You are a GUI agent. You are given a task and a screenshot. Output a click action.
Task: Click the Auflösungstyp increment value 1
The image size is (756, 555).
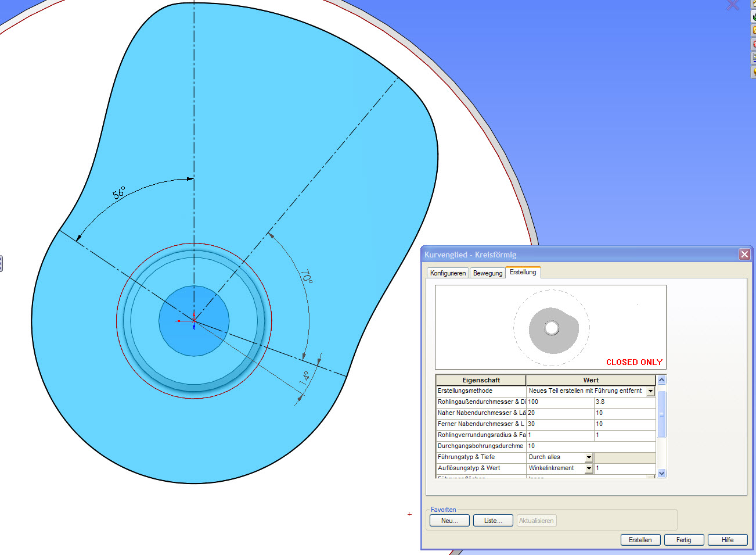click(625, 468)
